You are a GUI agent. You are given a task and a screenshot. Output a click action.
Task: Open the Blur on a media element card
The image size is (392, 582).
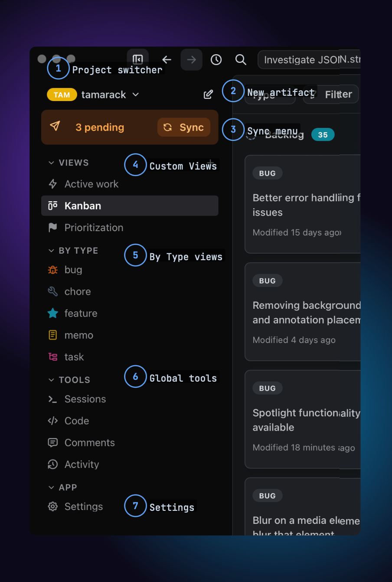pyautogui.click(x=303, y=507)
